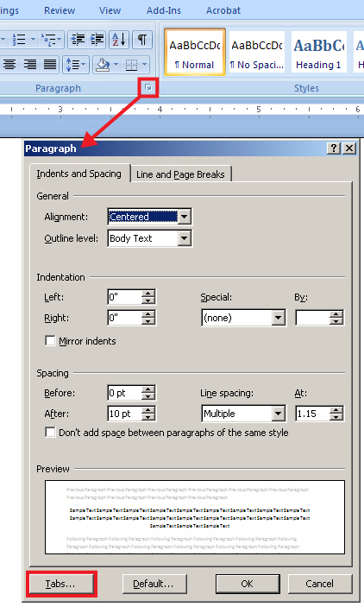Click the After spacing field
This screenshot has width=364, height=607.
click(x=125, y=414)
